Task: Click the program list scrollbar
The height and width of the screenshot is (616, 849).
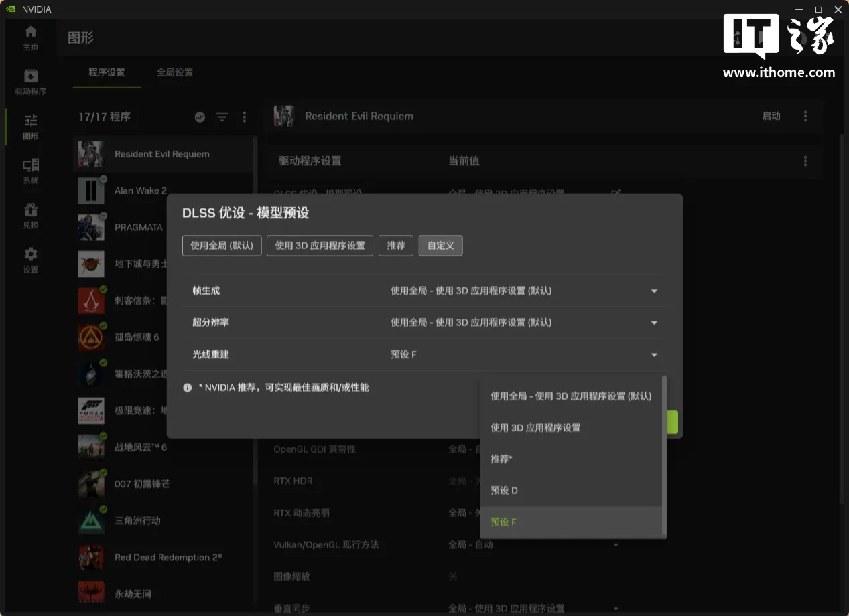Action: 255,311
